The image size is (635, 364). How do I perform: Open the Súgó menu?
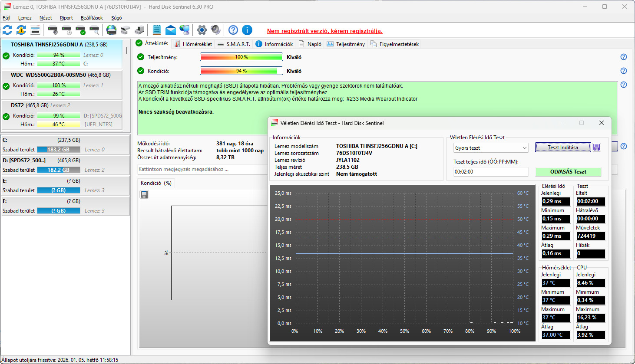(116, 18)
